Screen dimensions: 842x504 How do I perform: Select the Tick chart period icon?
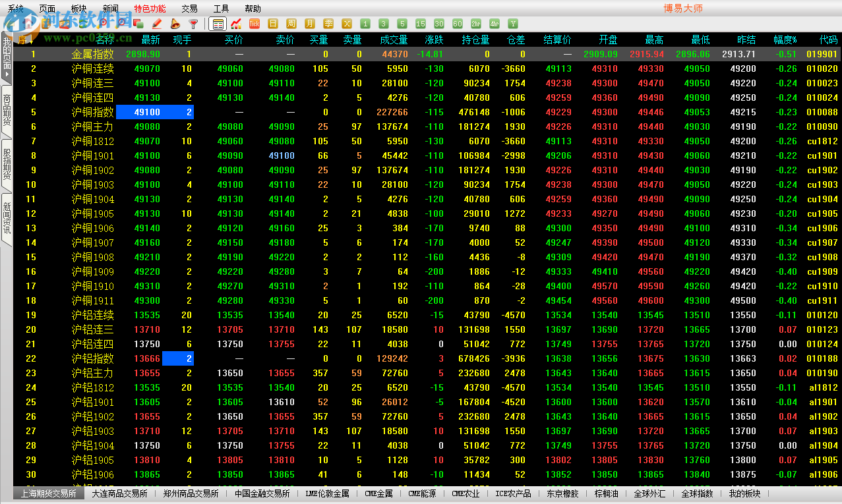click(x=255, y=24)
